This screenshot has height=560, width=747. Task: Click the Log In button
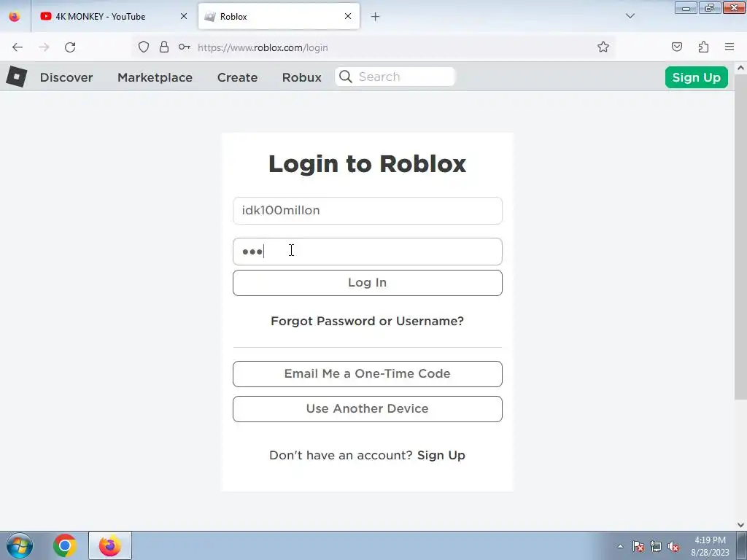coord(368,283)
